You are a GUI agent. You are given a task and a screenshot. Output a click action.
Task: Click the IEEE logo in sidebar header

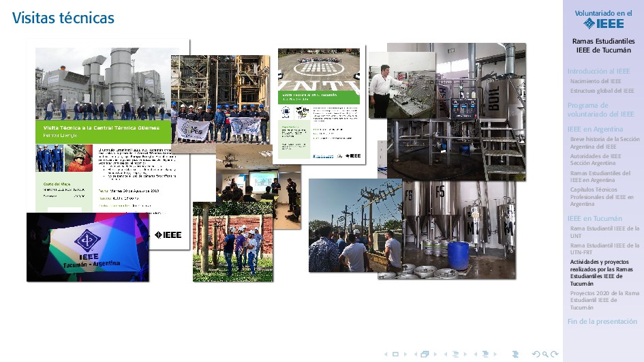[603, 23]
